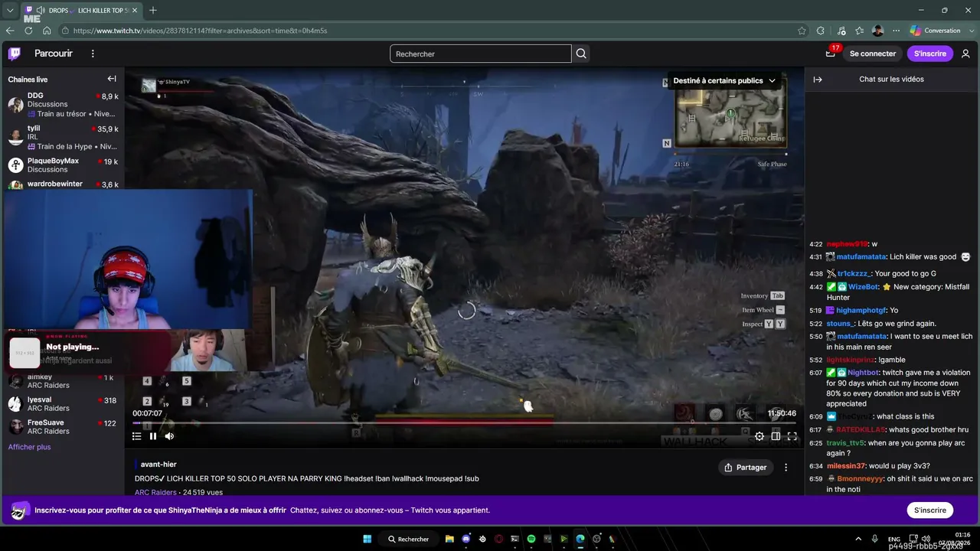Click the Se connecter button
Viewport: 980px width, 551px height.
pyautogui.click(x=873, y=54)
